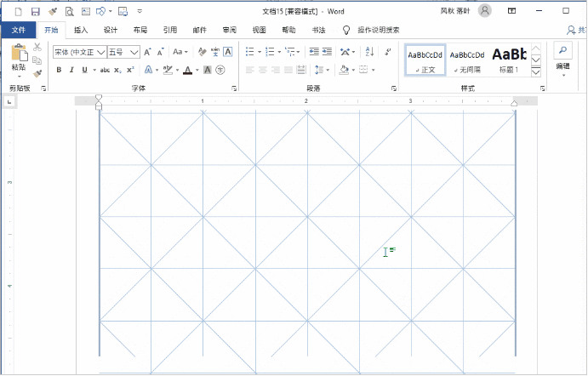Switch to the 设计 (Design) tab

(111, 30)
